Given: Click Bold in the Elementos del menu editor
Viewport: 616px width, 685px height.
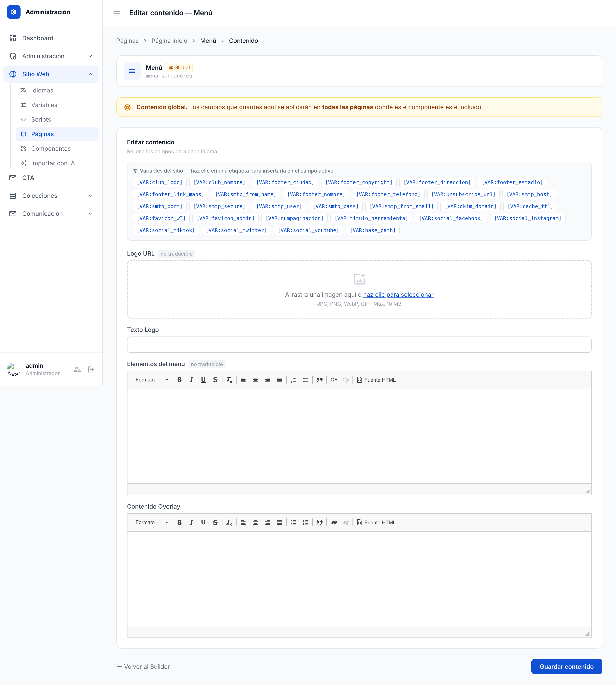Looking at the screenshot, I should click(179, 380).
